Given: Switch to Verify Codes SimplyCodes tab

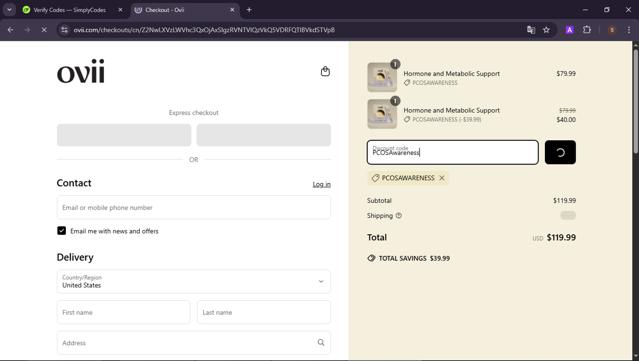Looking at the screenshot, I should [x=69, y=10].
